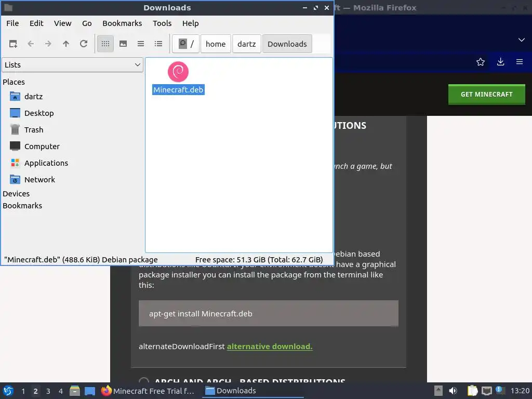This screenshot has height=399, width=532.
Task: Open Applications in Places sidebar
Action: pos(46,163)
